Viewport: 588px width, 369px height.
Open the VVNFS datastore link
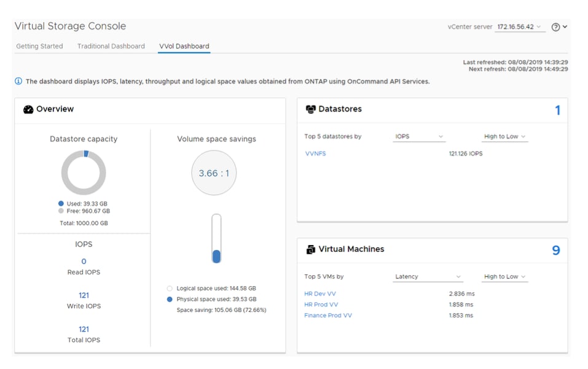coord(315,153)
